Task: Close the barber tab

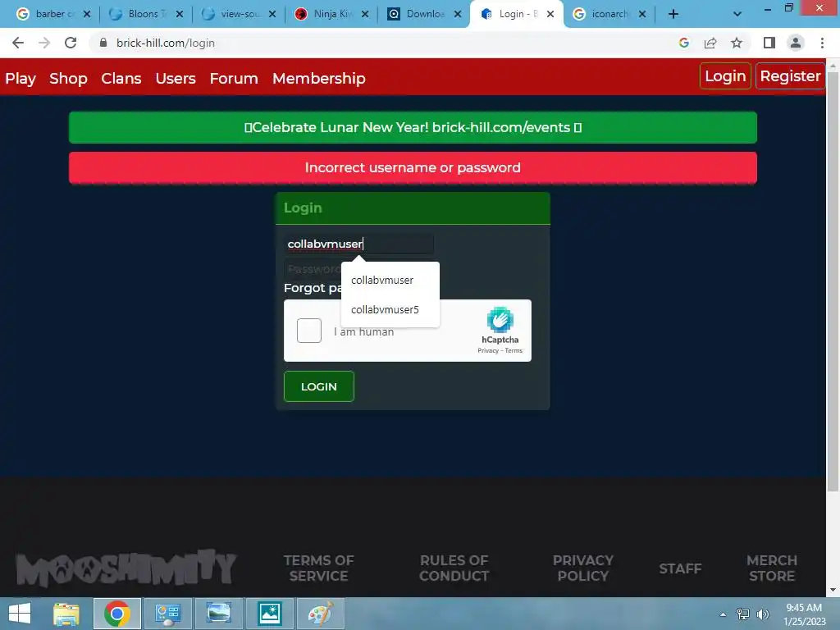Action: 87,14
